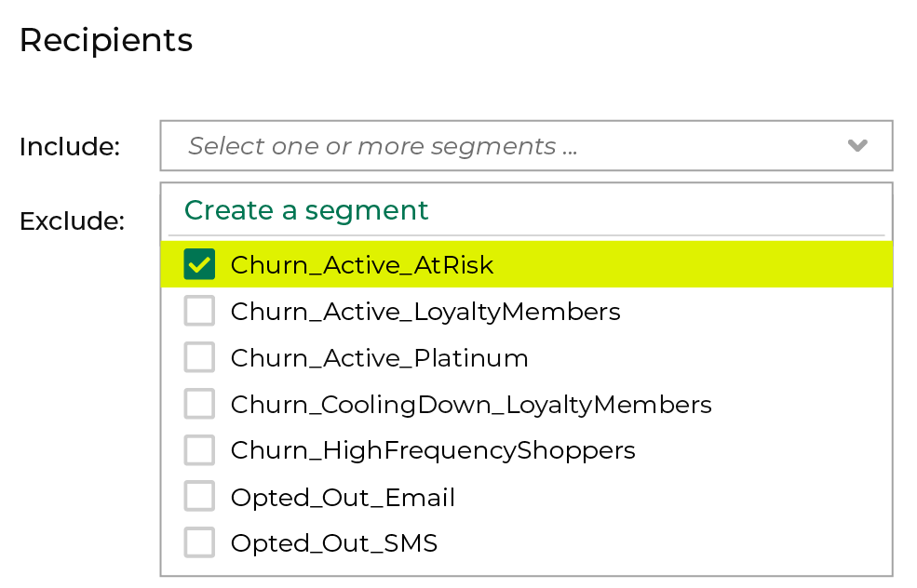Click the Exclude field label
The image size is (917, 588).
click(x=72, y=221)
